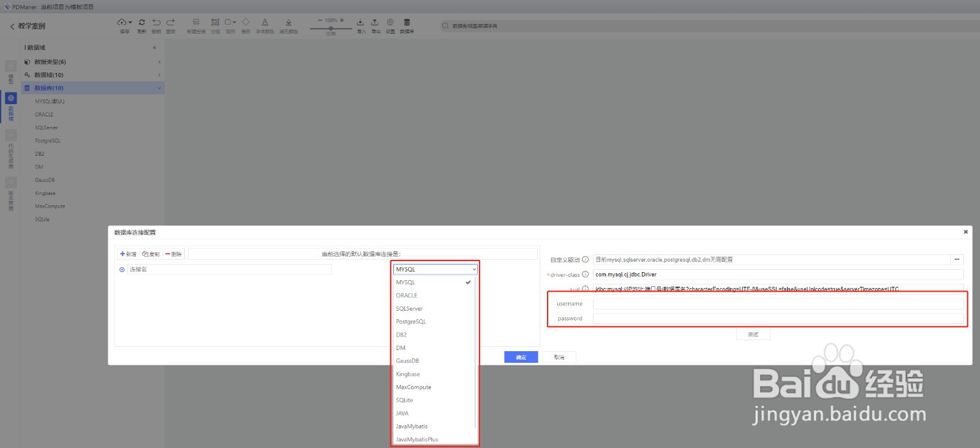Click the info icon beside 自定义驱动

click(585, 259)
